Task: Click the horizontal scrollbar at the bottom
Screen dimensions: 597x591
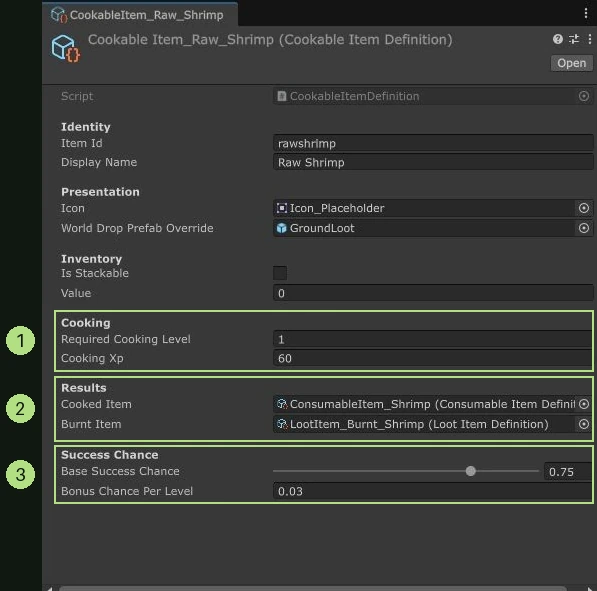Action: 313,588
